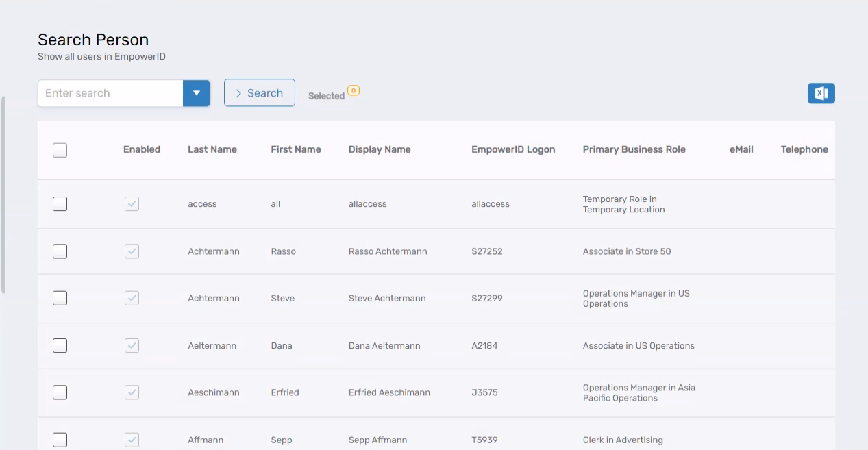Click display name Sepp Affmann
Screen dimensions: 868x450
coord(377,440)
